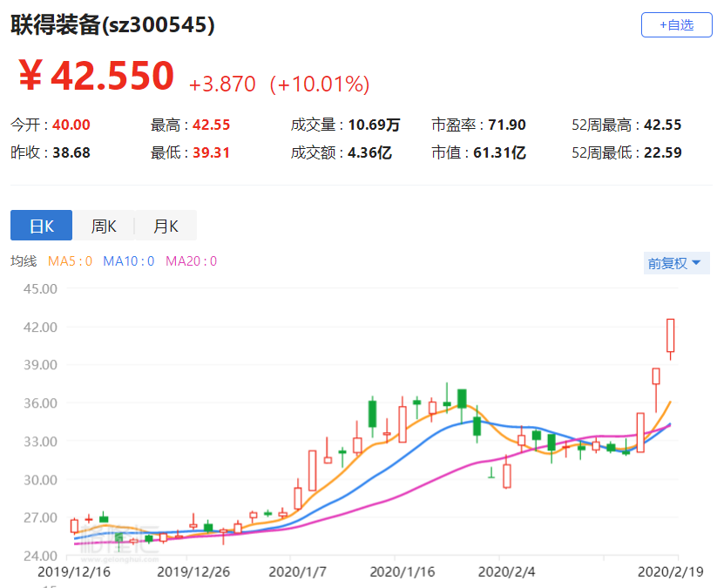The width and height of the screenshot is (717, 588).
Task: Click the 均线 label
Action: tap(24, 261)
